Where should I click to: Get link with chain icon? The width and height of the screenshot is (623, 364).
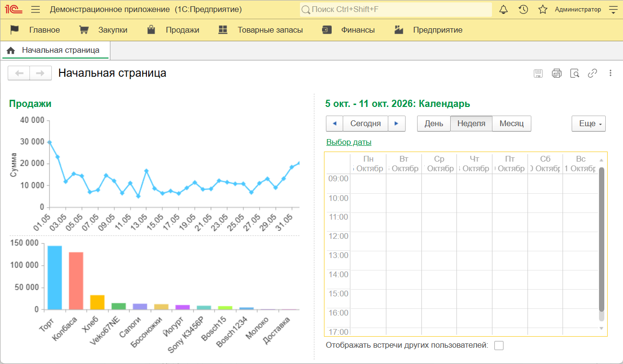pyautogui.click(x=593, y=73)
